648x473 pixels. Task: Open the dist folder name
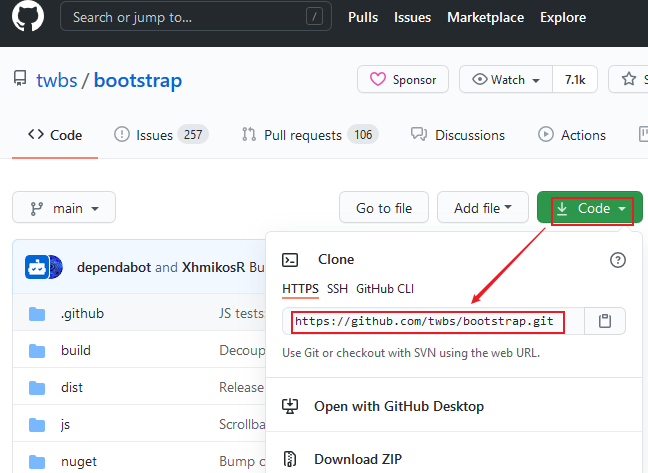point(71,387)
